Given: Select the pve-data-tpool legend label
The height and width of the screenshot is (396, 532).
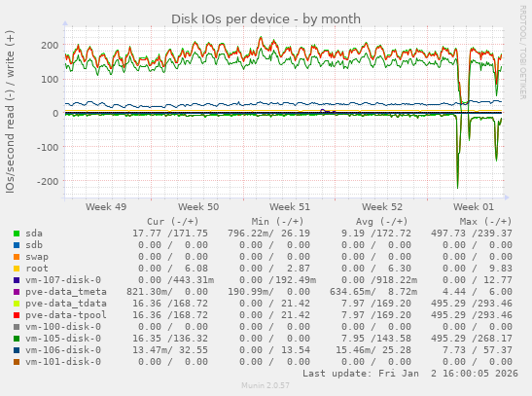Looking at the screenshot, I should point(66,315).
